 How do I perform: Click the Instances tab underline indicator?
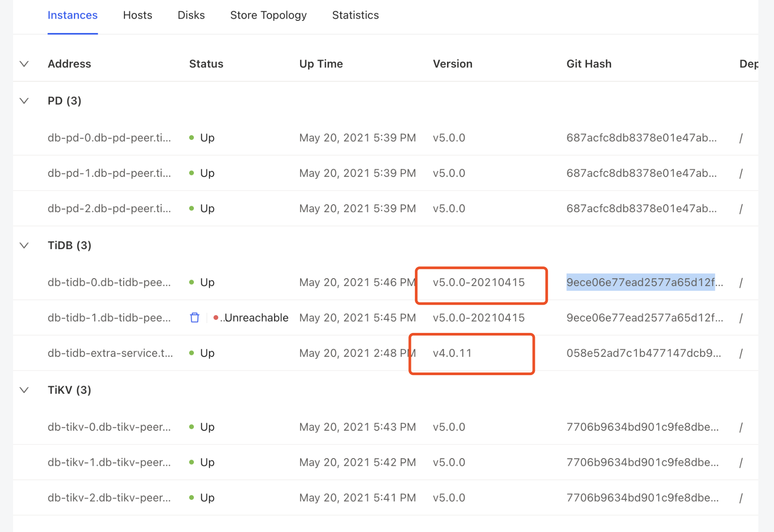pyautogui.click(x=73, y=33)
